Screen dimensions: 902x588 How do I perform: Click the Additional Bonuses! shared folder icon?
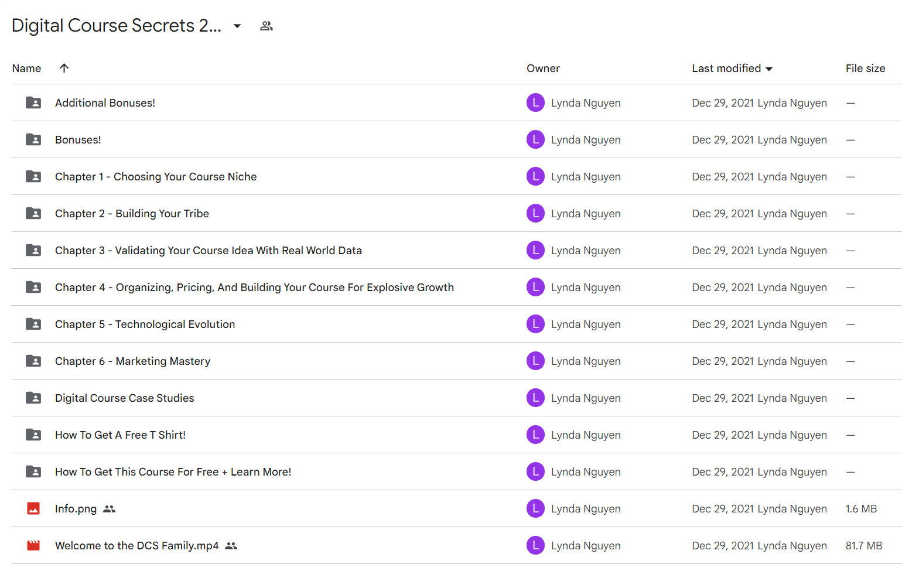pos(33,102)
